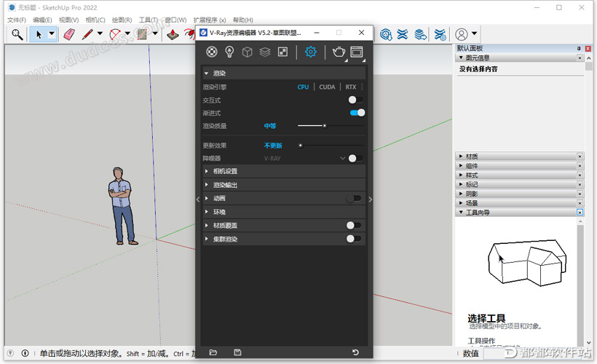This screenshot has width=597, height=364.
Task: Open Extension Manager toolbar icon
Action: pos(440,34)
